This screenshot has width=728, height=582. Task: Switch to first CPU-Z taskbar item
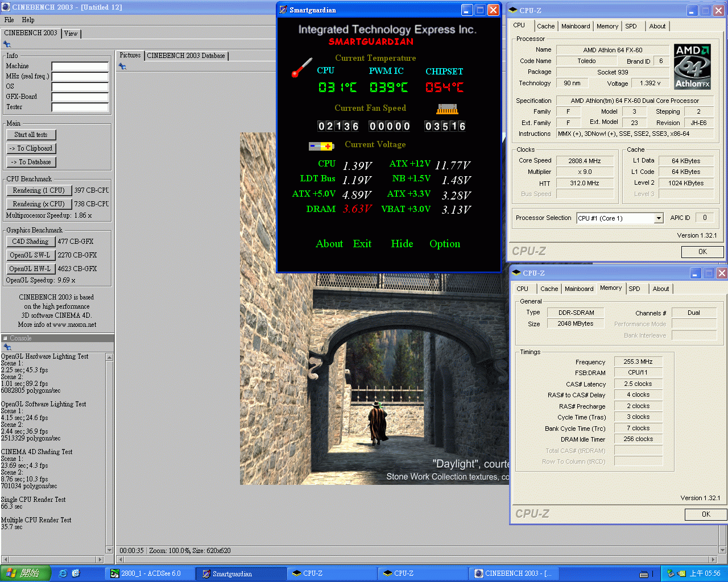(332, 573)
